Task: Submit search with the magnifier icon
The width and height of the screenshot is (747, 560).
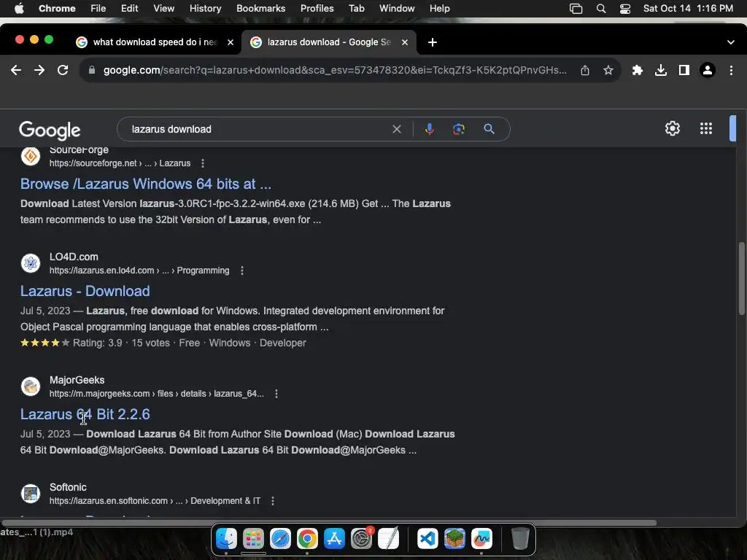Action: pos(489,129)
